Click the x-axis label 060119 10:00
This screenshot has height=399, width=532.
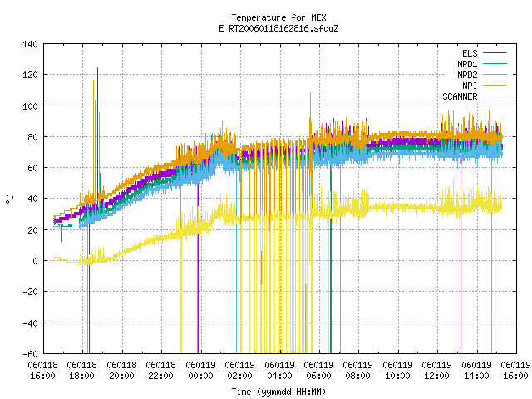(x=398, y=371)
